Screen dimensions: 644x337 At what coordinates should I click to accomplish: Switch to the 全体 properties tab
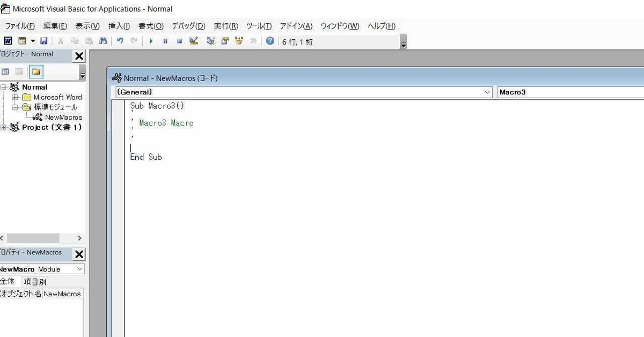tap(8, 281)
